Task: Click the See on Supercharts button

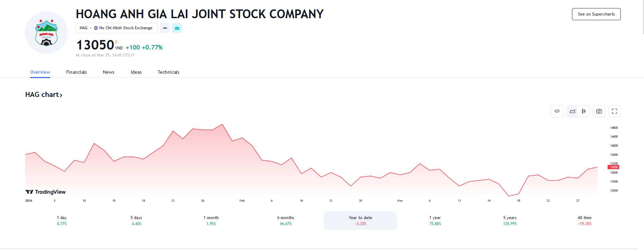Action: click(596, 14)
